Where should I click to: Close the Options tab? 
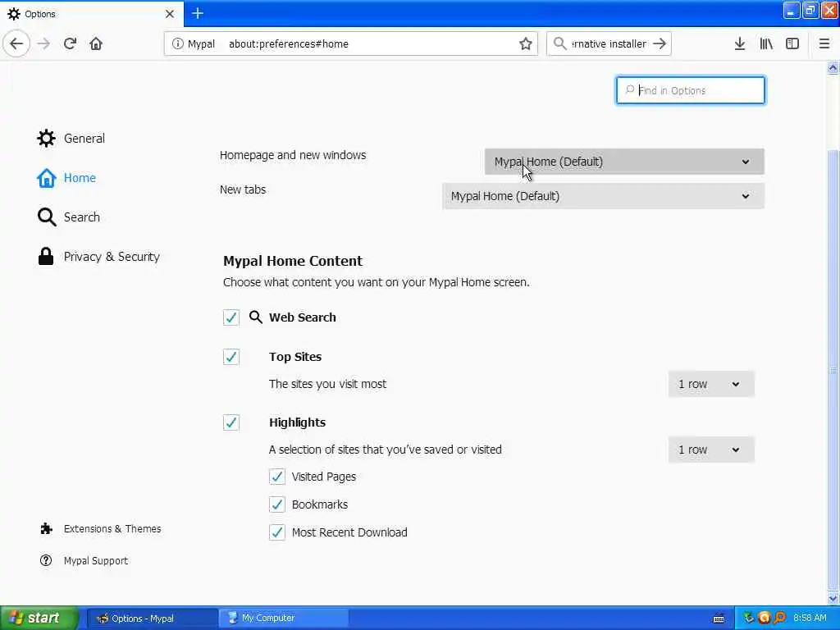pos(170,14)
